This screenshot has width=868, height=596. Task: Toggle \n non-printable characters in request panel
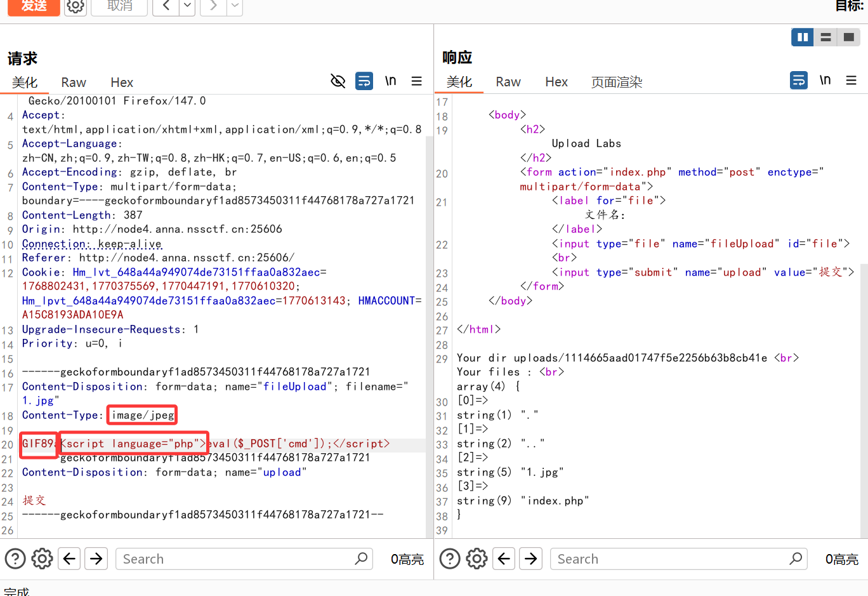pos(390,81)
